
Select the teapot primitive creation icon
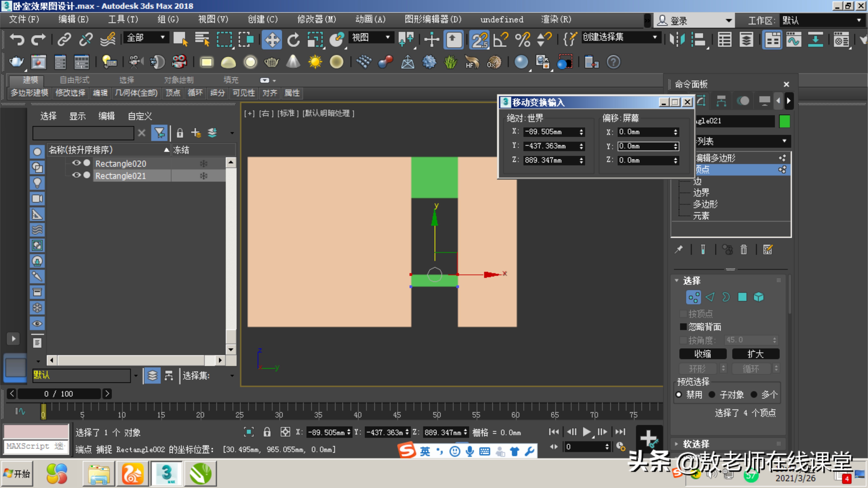pyautogui.click(x=272, y=62)
